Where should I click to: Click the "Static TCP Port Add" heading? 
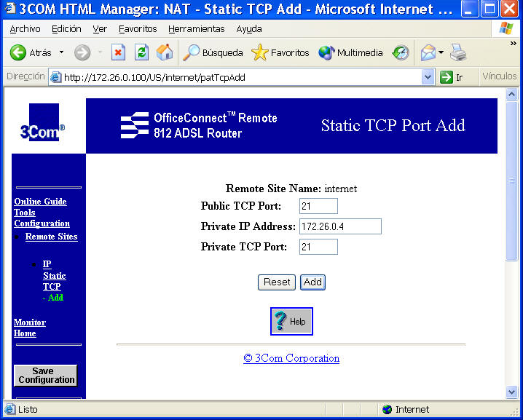[393, 125]
